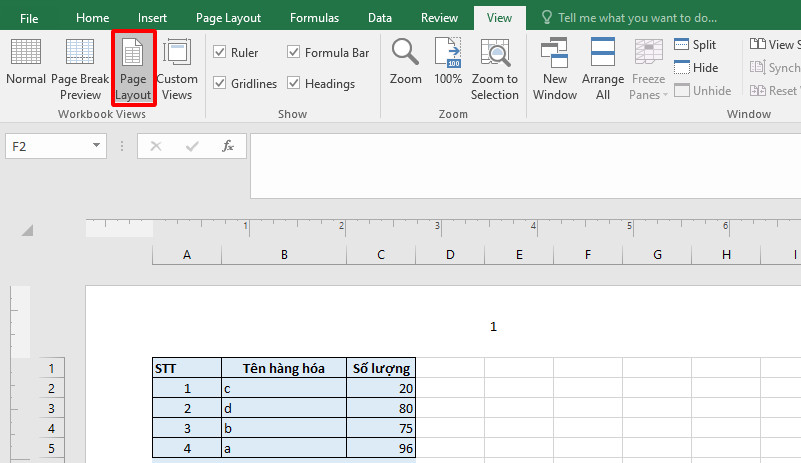
Task: Click Zoom to Selection
Action: (494, 70)
